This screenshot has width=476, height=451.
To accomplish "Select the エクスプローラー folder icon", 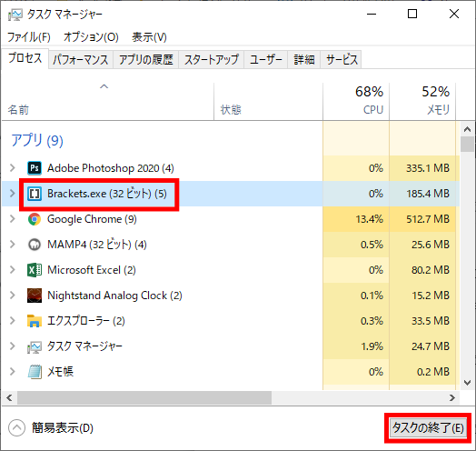I will point(35,321).
